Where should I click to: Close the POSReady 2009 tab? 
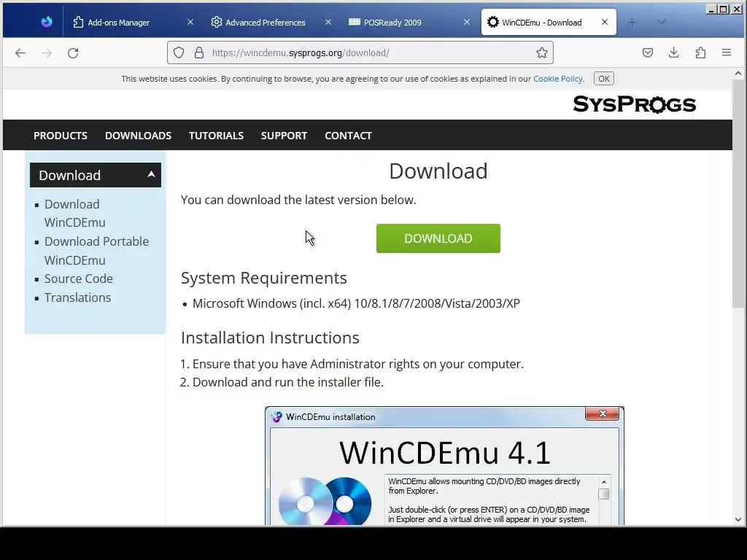coord(466,23)
